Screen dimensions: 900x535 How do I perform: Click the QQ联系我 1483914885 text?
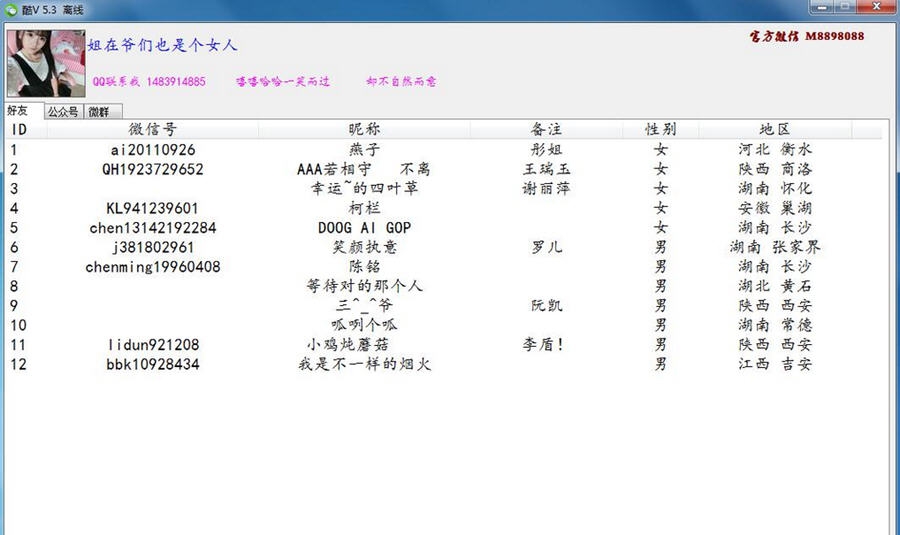[149, 82]
